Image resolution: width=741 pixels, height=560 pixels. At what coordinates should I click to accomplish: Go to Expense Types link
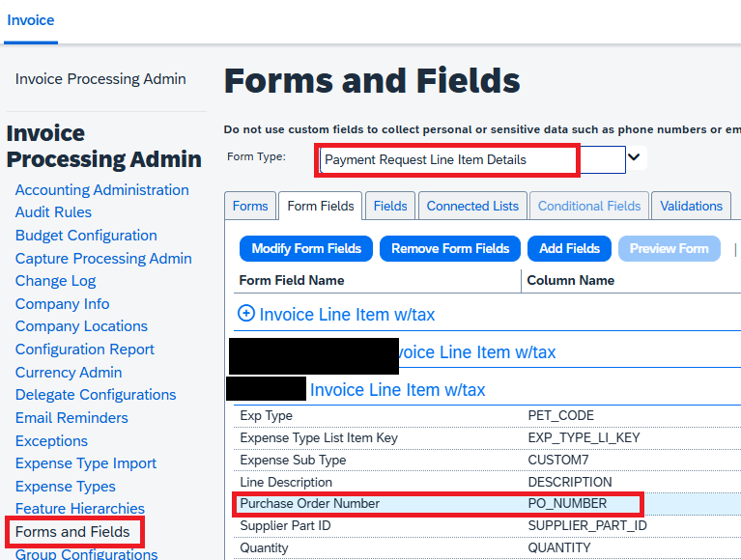[66, 487]
